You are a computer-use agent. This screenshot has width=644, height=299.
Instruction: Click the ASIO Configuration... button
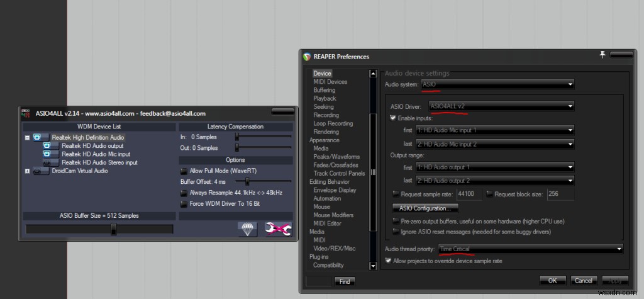[x=426, y=208]
